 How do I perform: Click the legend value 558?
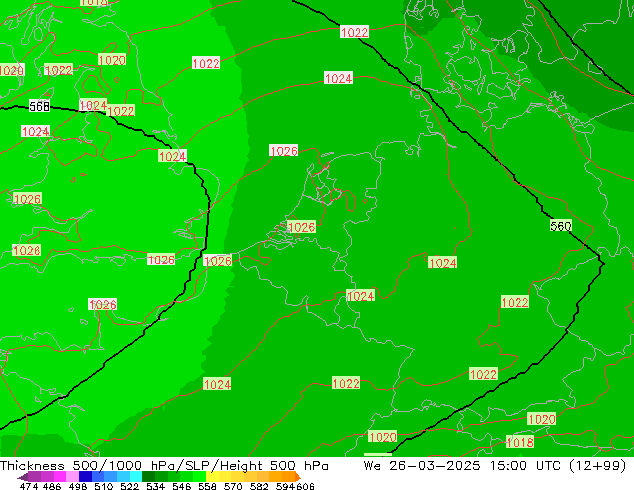[207, 486]
